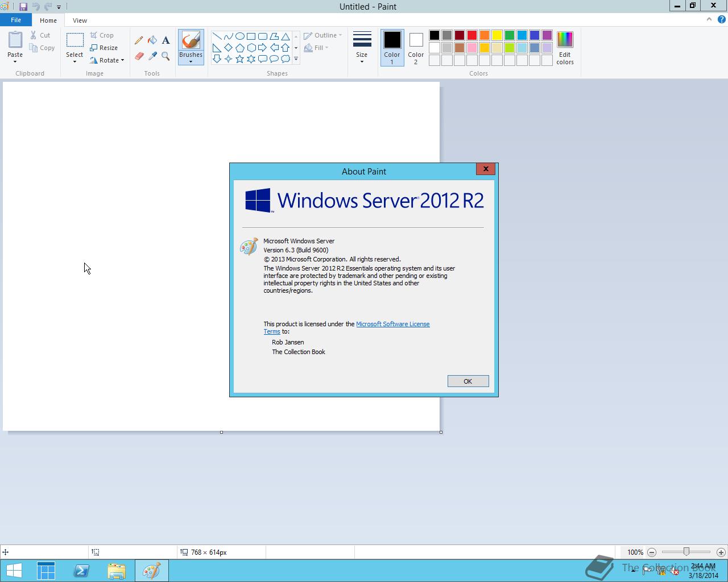
Task: Open the File menu
Action: tap(16, 20)
